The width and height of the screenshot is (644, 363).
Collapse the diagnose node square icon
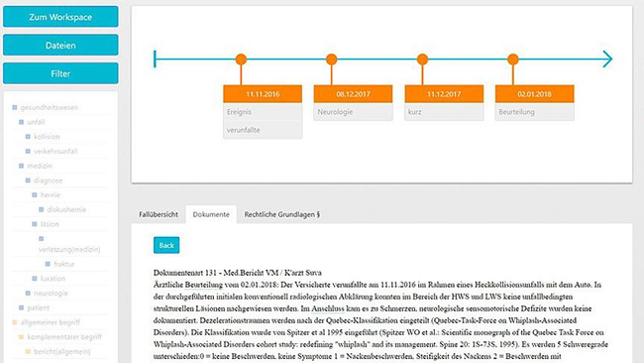click(28, 181)
